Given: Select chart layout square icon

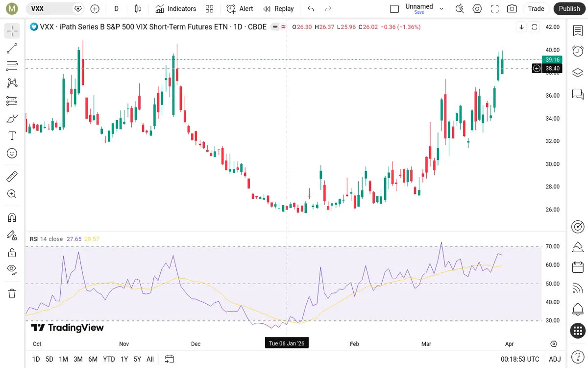Looking at the screenshot, I should click(394, 9).
